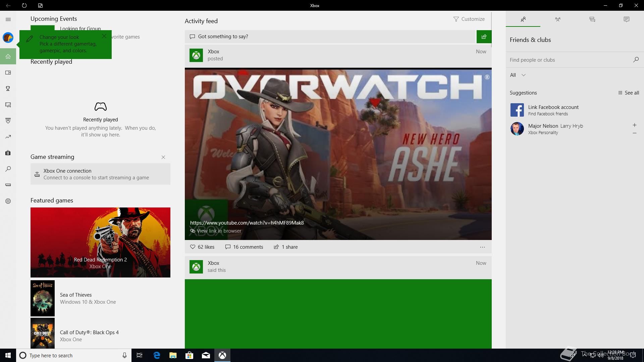
Task: Dismiss the Change your look tip
Action: pos(104,36)
